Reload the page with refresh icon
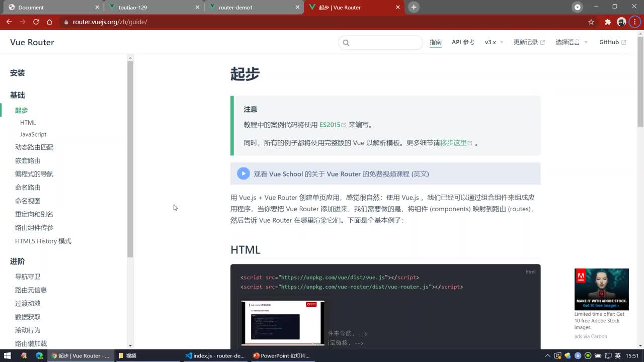This screenshot has height=362, width=644. point(36,22)
